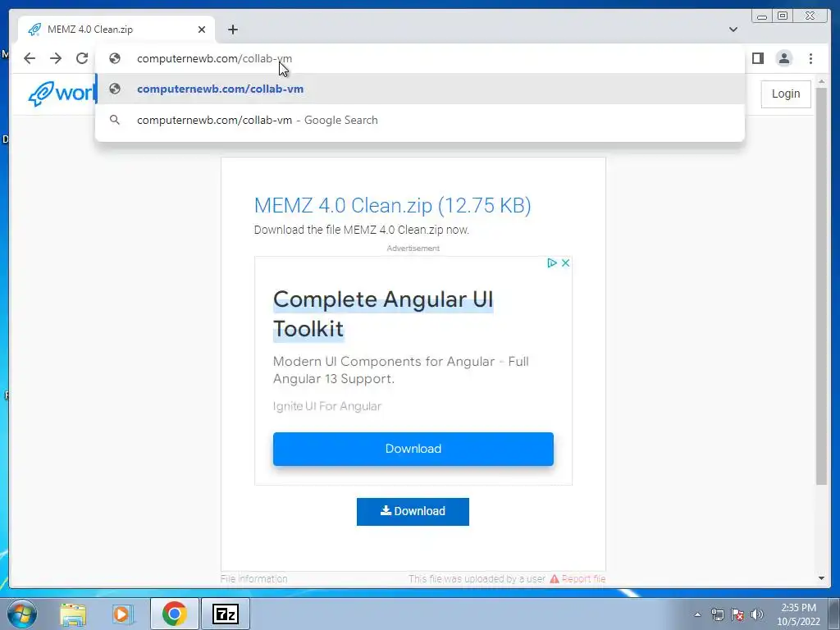Open 7-Zip from the taskbar
Screen dimensions: 840x630
[x=225, y=614]
